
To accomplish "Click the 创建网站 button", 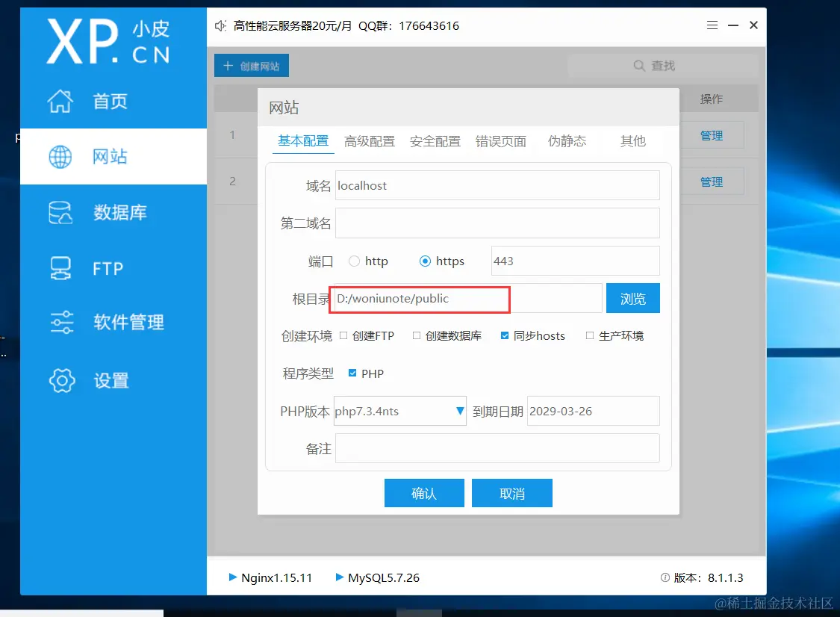I will [x=252, y=66].
